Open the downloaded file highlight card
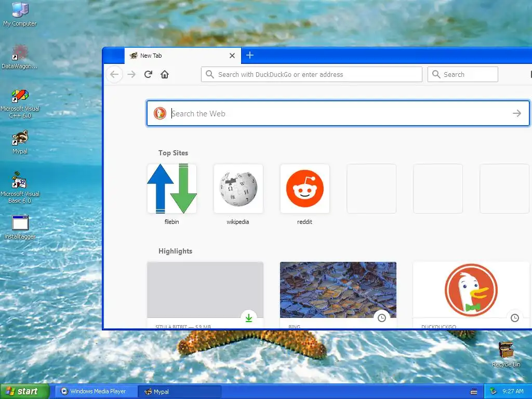This screenshot has height=399, width=532. 205,295
